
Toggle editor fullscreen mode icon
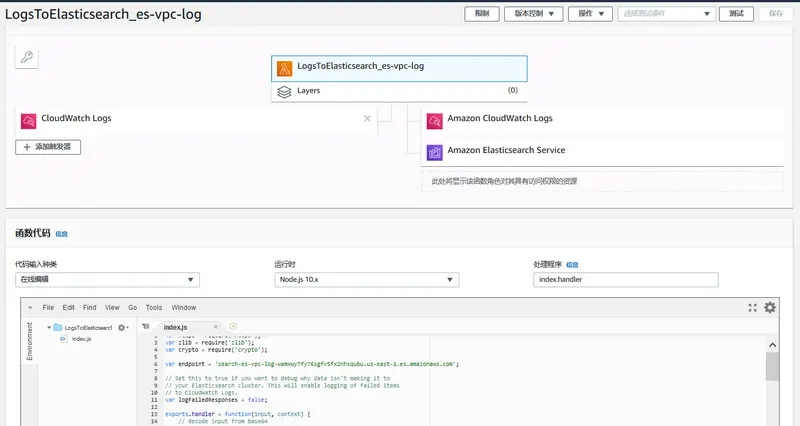tap(753, 307)
